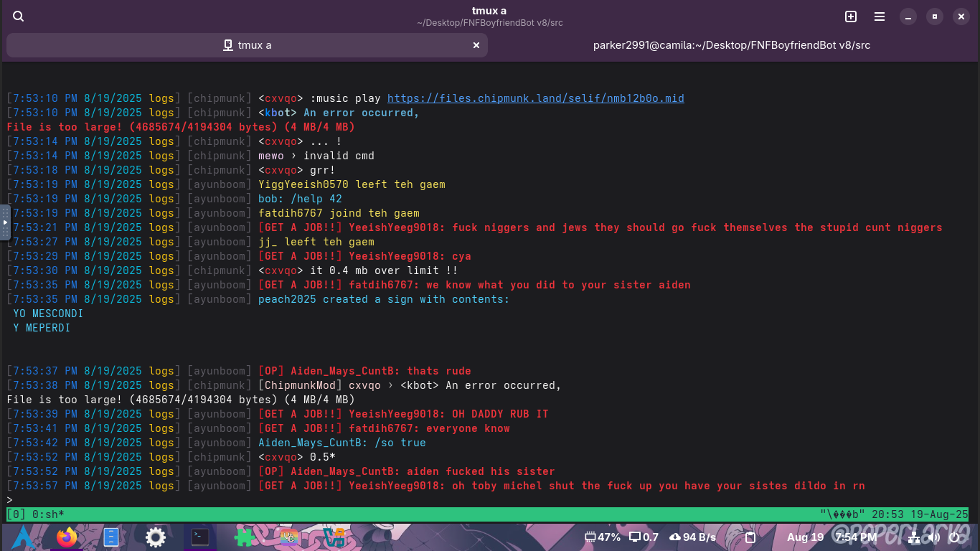Open the volume control in the tray
The width and height of the screenshot is (980, 551).
point(934,537)
